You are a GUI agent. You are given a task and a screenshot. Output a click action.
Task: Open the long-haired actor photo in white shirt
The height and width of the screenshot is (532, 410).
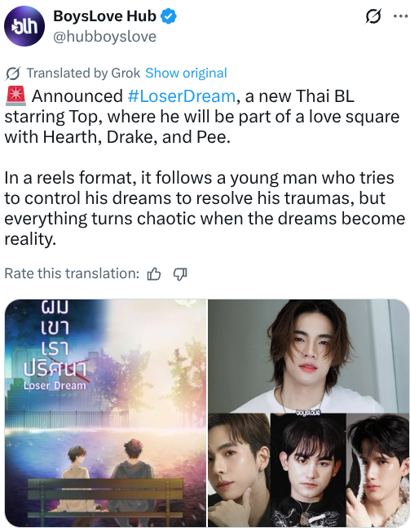pos(309,356)
